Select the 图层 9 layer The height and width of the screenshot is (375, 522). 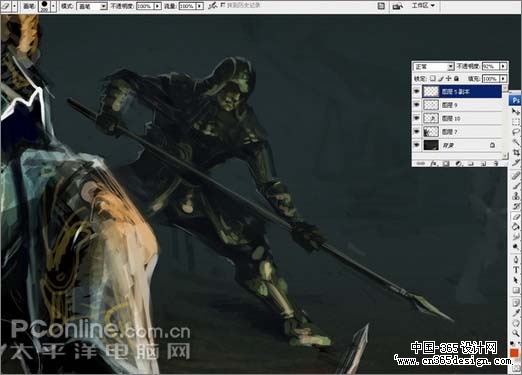coord(462,105)
